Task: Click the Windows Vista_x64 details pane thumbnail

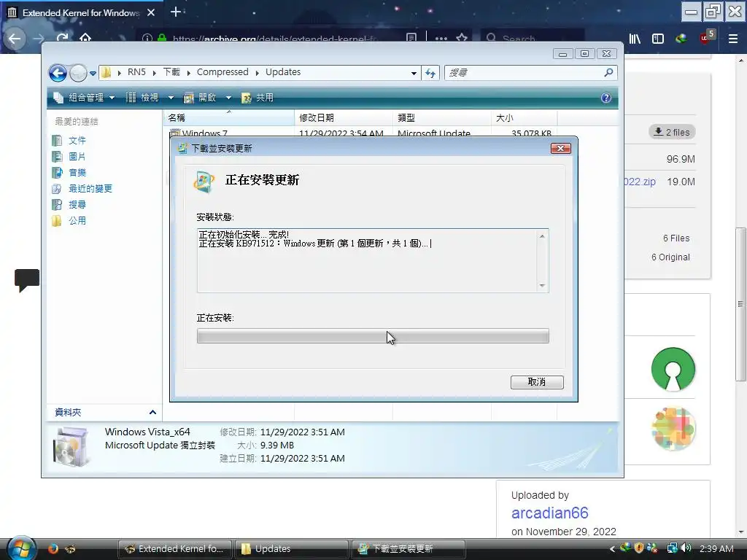Action: coord(72,447)
